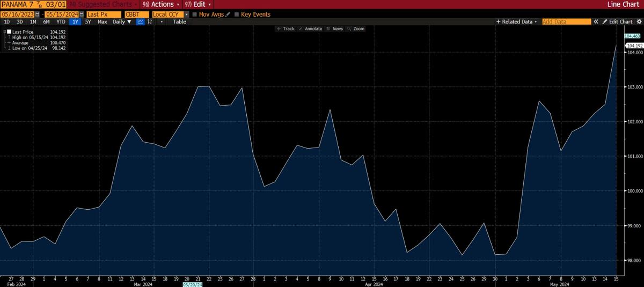This screenshot has height=287, width=644.
Task: Switch to Table view
Action: pyautogui.click(x=179, y=22)
